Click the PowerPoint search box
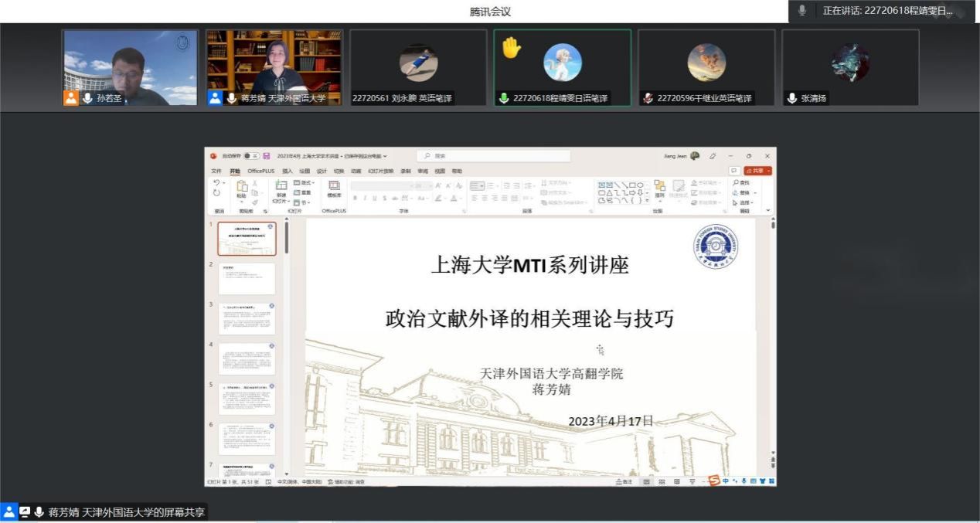The image size is (980, 523). tap(495, 156)
